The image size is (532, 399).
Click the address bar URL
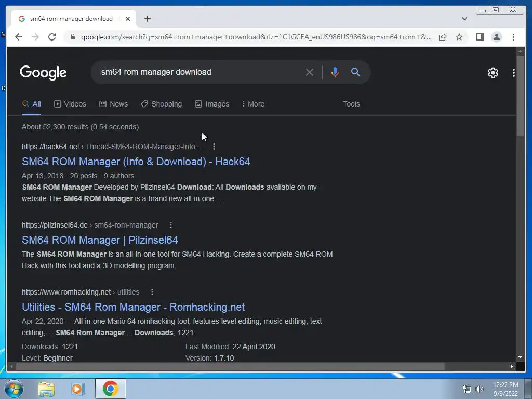pyautogui.click(x=256, y=37)
